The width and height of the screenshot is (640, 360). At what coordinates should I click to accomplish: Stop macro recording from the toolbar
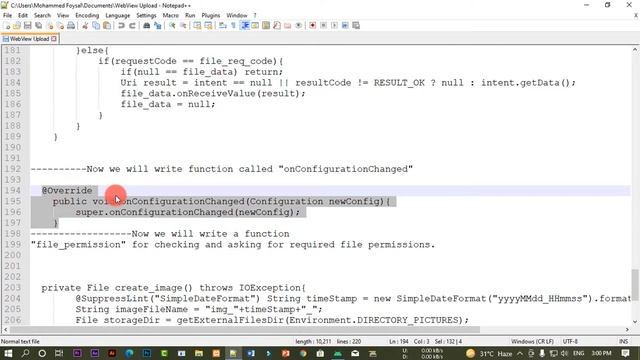[x=323, y=25]
